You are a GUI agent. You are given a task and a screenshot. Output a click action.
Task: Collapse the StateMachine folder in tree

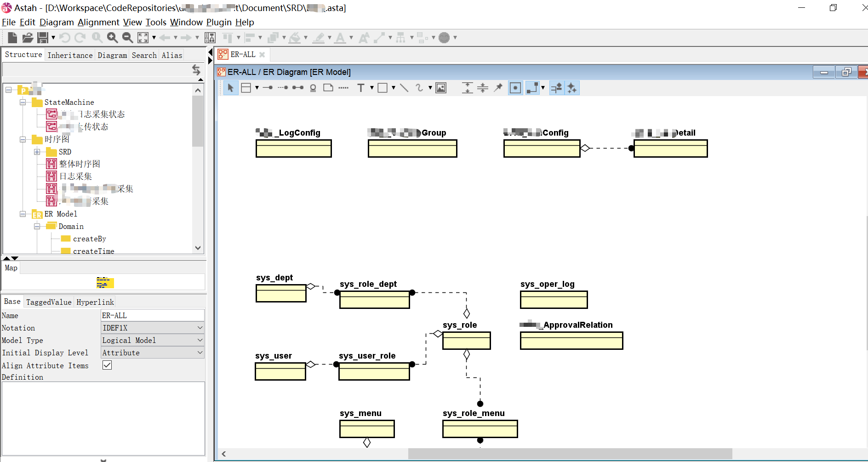(x=23, y=102)
